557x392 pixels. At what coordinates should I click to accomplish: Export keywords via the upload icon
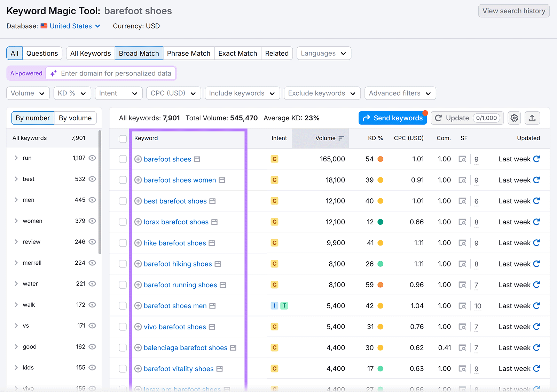pyautogui.click(x=532, y=118)
